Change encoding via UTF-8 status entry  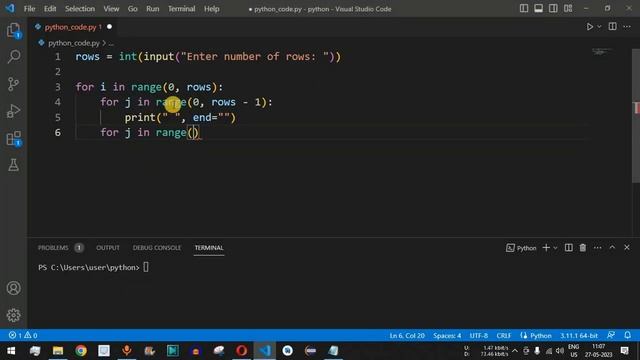pos(479,336)
